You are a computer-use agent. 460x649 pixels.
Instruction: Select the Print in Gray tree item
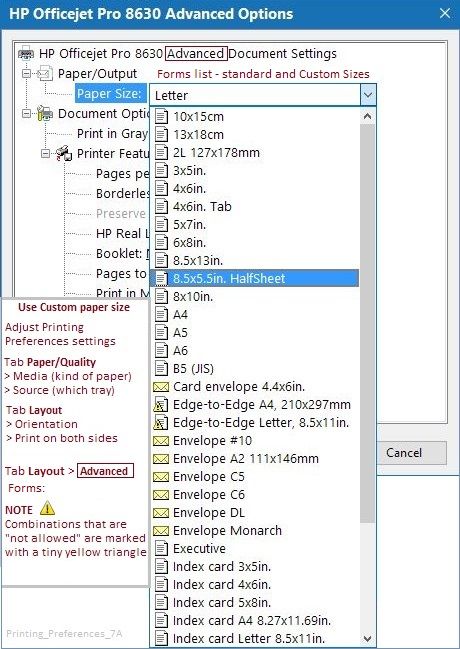(x=112, y=134)
